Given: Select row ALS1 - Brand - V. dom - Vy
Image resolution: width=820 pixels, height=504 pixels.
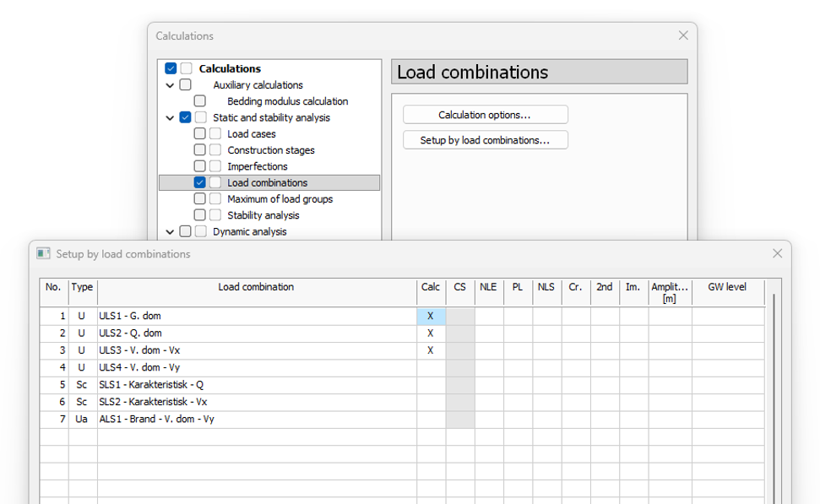Looking at the screenshot, I should (257, 420).
